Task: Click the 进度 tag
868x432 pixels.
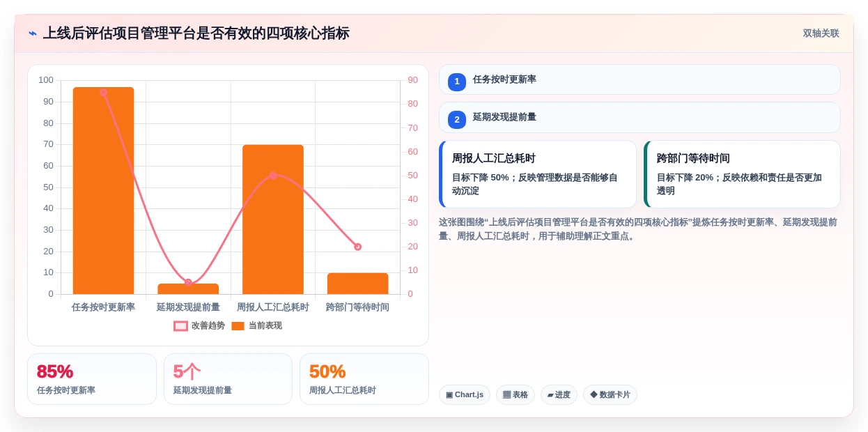Action: click(559, 395)
